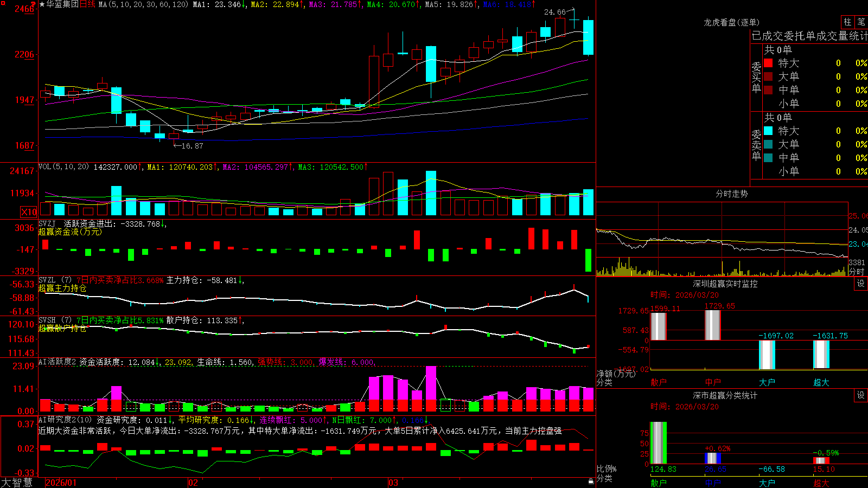The width and height of the screenshot is (868, 488).
Task: Click the dark red 大单 buy-order swatch
Action: pos(768,76)
